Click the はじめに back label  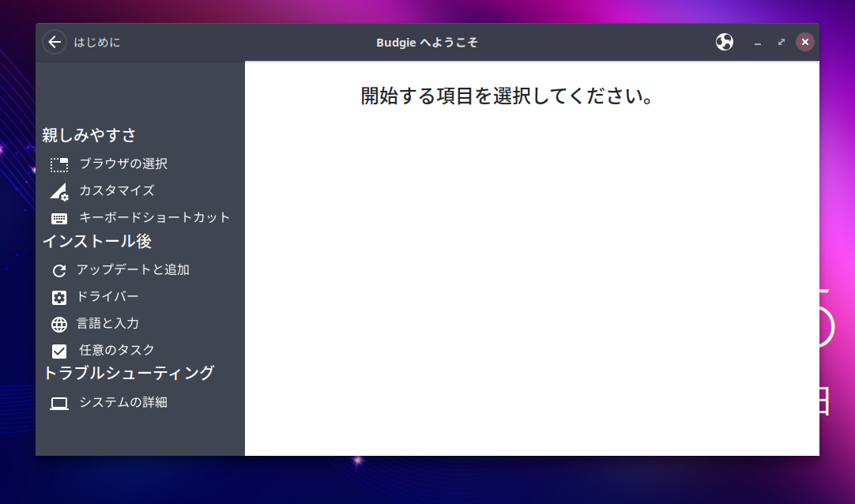click(97, 42)
